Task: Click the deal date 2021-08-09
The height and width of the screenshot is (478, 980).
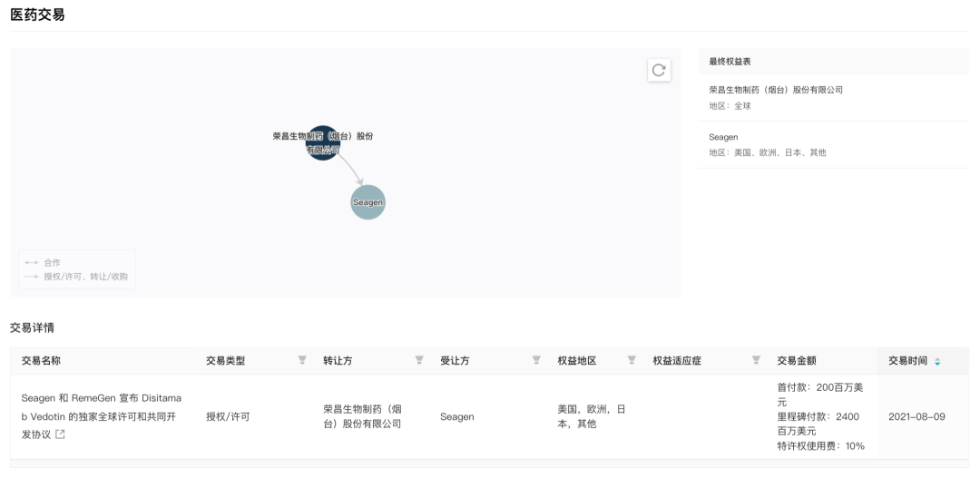Action: [916, 416]
